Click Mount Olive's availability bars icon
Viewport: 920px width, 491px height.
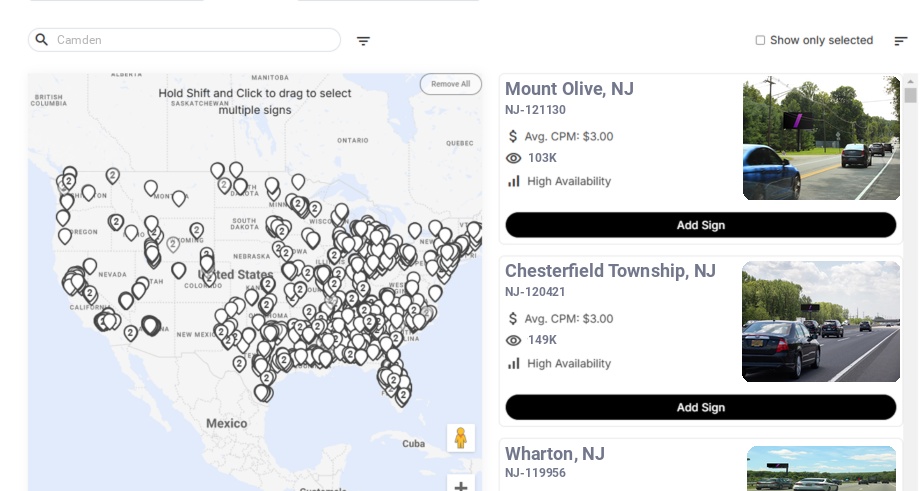[x=514, y=181]
